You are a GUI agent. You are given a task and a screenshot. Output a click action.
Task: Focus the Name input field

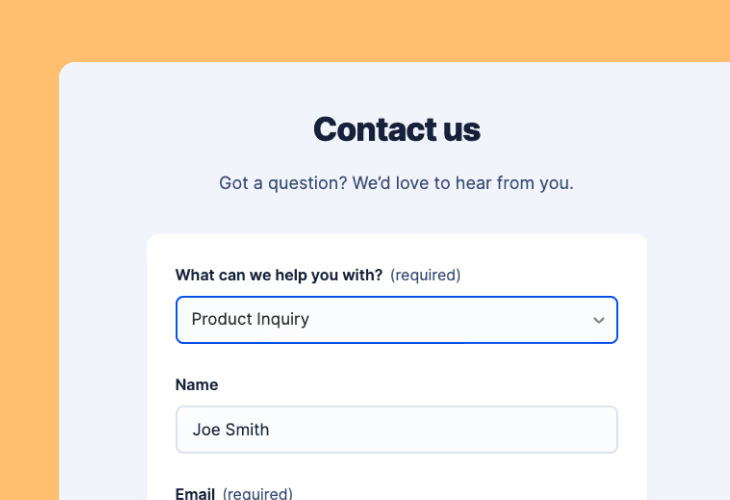click(x=397, y=429)
